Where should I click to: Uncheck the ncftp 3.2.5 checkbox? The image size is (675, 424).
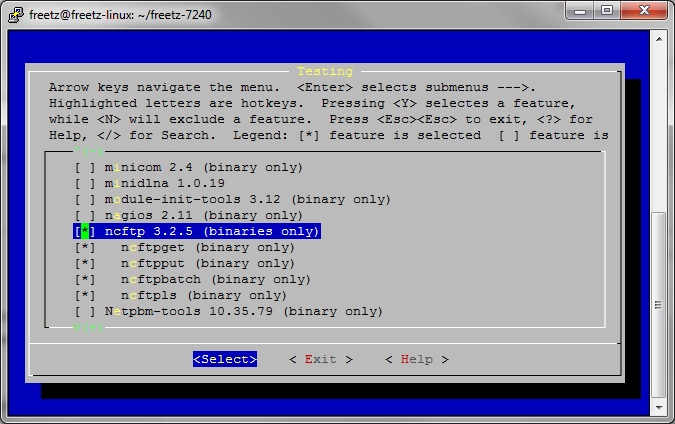click(x=85, y=231)
